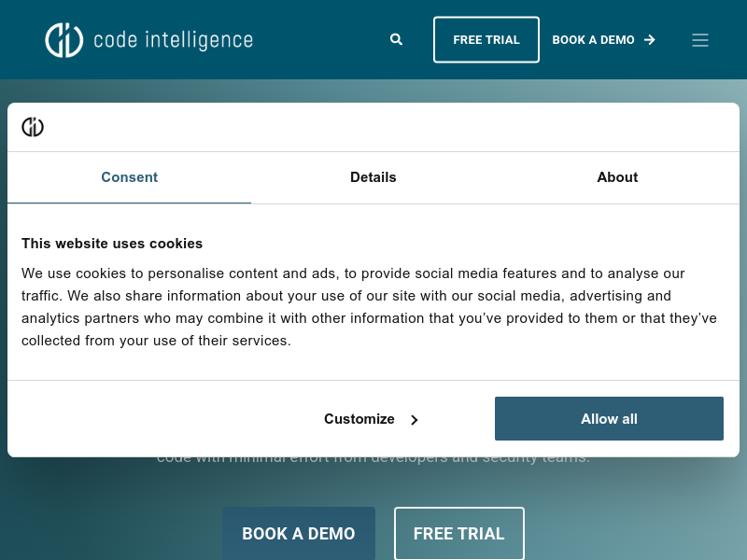Select the Consent tab
Viewport: 747px width, 560px height.
pyautogui.click(x=129, y=177)
